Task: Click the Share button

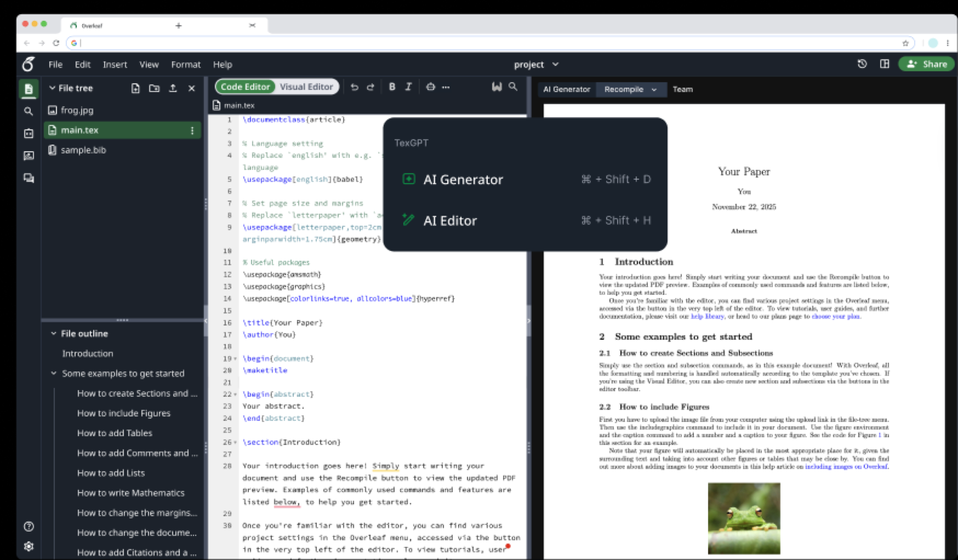Action: pos(926,64)
